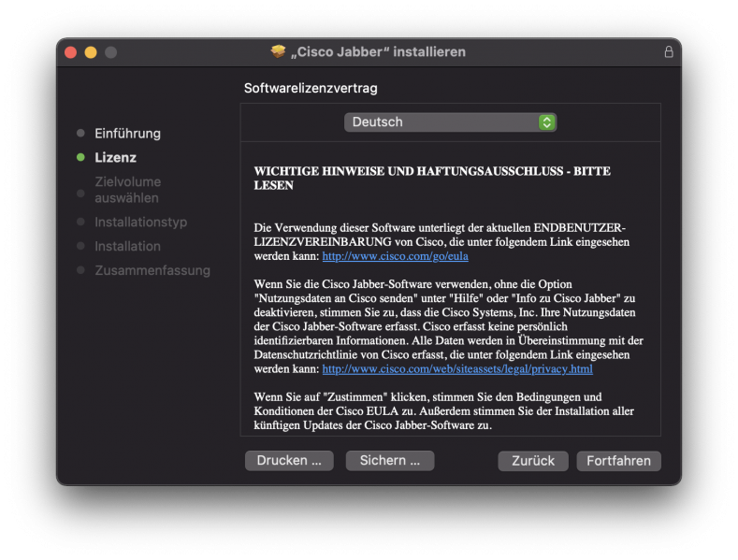Select the Einführung step in sidebar
This screenshot has height=560, width=738.
click(x=127, y=134)
